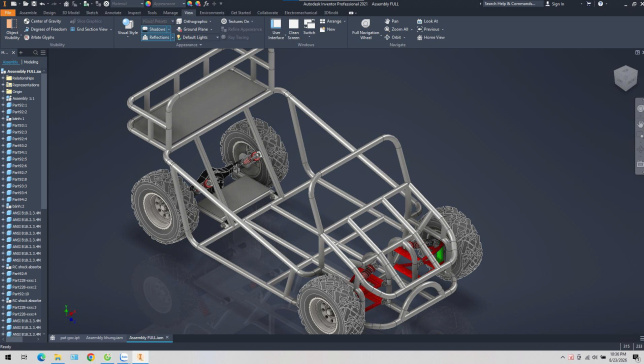Switch to the Sketch ribbon tab
Screen dimensions: 644x364
(x=92, y=13)
